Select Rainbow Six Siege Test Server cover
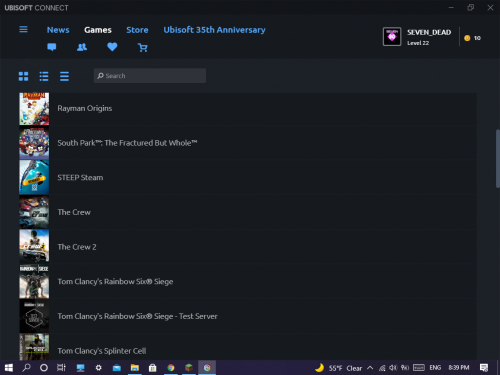Viewport: 500px width, 375px height. tap(34, 316)
